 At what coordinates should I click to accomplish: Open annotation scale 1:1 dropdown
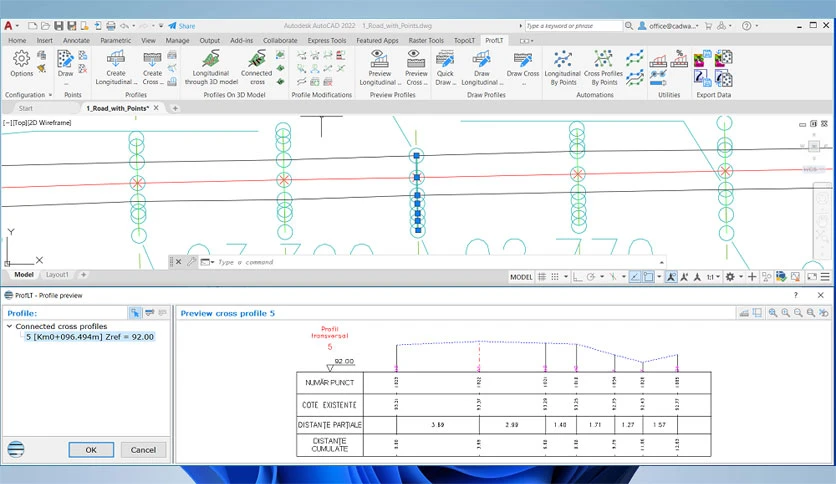[x=713, y=277]
